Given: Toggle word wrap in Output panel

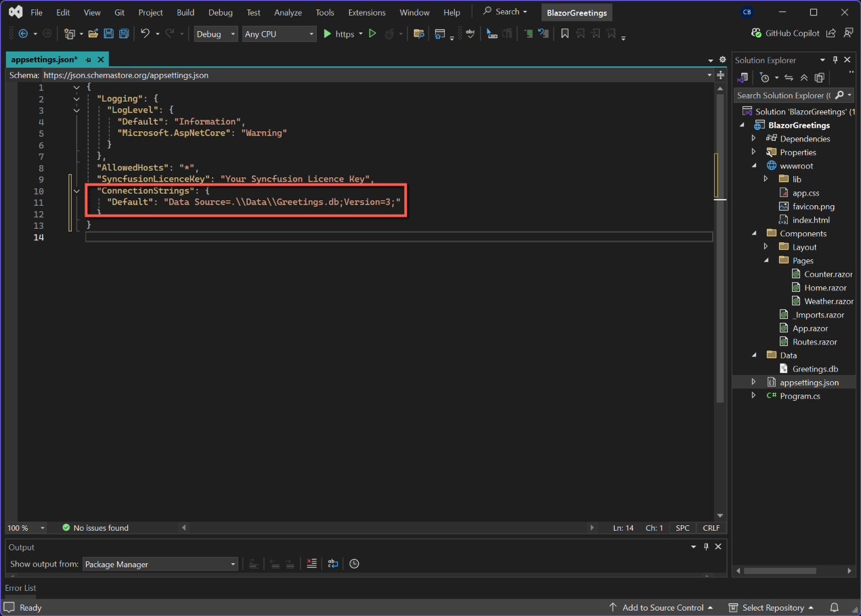Looking at the screenshot, I should pos(332,564).
